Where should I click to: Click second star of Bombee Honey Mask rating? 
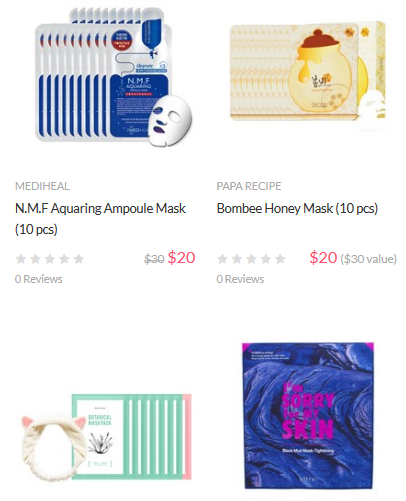coord(237,259)
